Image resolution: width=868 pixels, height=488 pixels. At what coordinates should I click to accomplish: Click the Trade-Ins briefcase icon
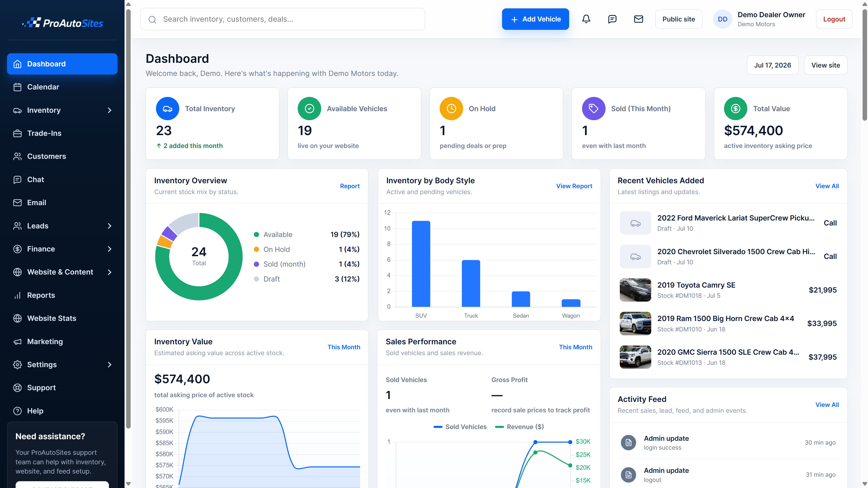point(17,133)
